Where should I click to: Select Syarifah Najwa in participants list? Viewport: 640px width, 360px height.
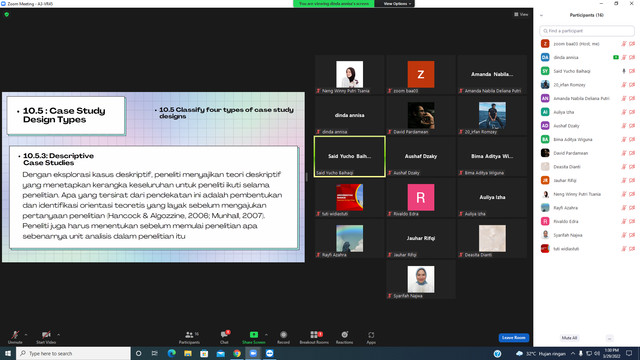[x=587, y=235]
